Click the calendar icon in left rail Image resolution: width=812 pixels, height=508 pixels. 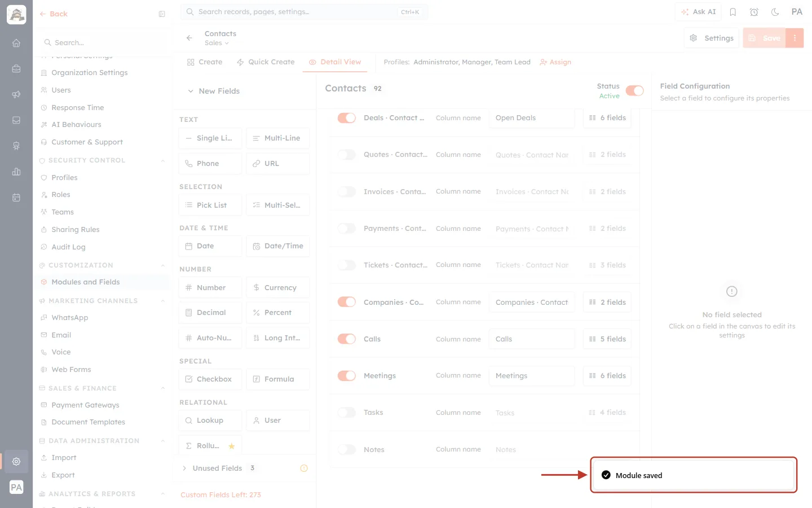coord(16,198)
